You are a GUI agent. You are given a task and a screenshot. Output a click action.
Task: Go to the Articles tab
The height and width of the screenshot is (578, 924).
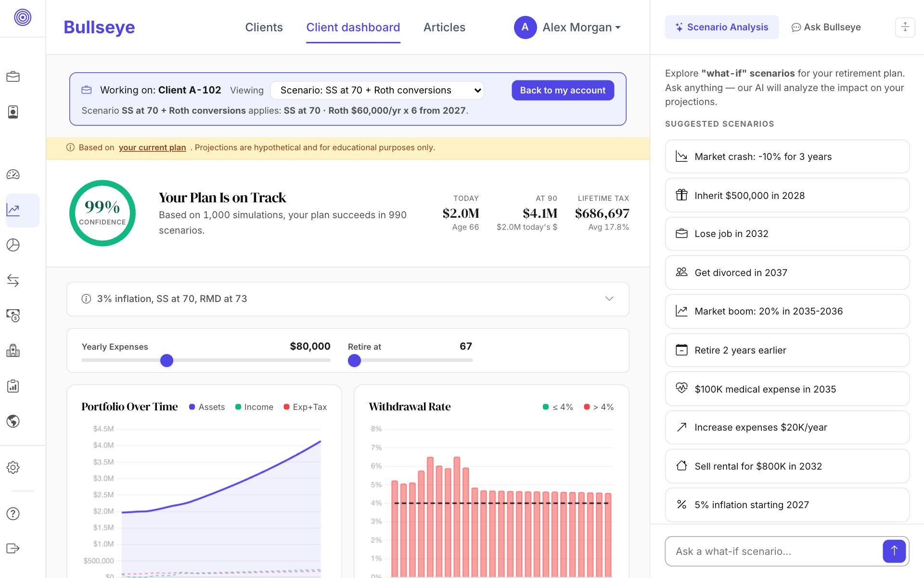click(444, 27)
